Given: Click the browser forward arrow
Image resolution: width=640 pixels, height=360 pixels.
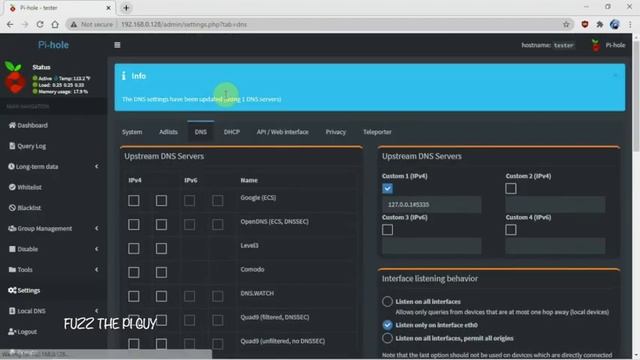Looking at the screenshot, I should point(25,24).
